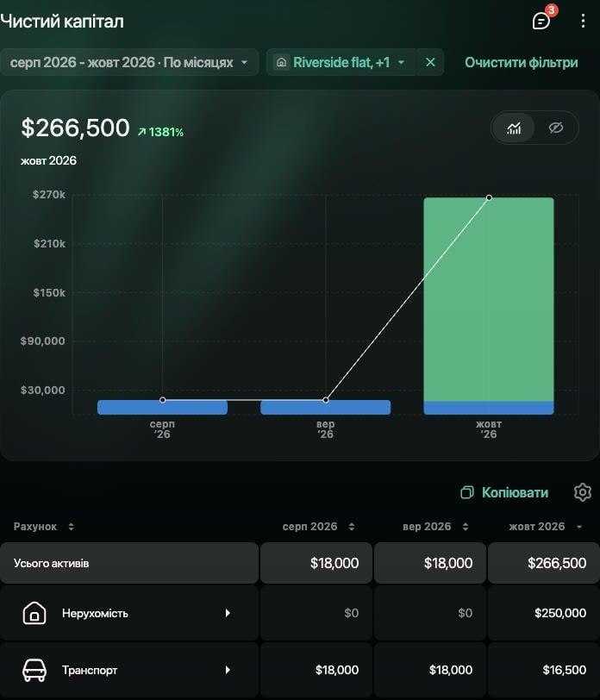The image size is (600, 700).
Task: Open the messages icon with badge 3
Action: (x=541, y=21)
